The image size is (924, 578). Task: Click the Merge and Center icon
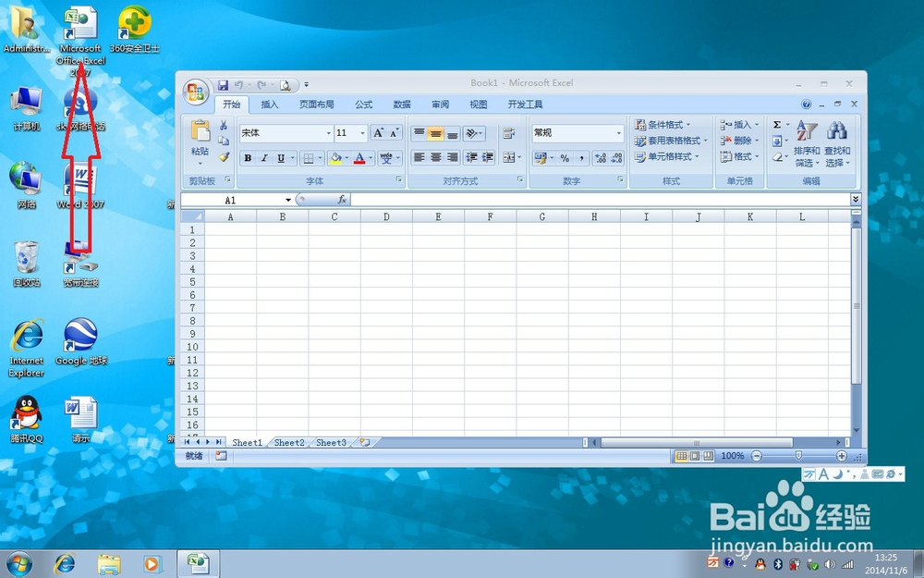[x=508, y=157]
